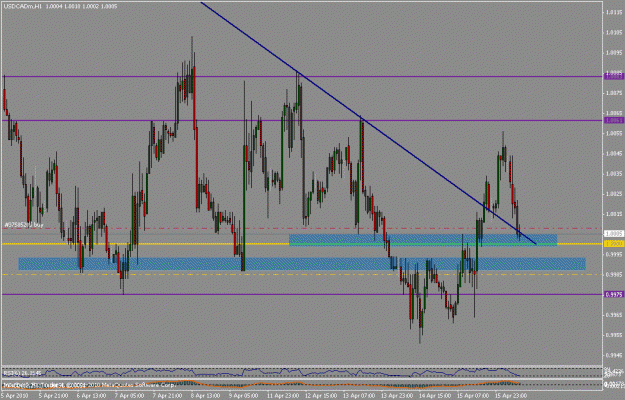The image size is (625, 400).
Task: Click the 8 Apr 13:00 time label
Action: 206,396
